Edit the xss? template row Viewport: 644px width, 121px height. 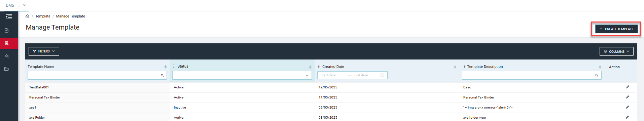(627, 108)
